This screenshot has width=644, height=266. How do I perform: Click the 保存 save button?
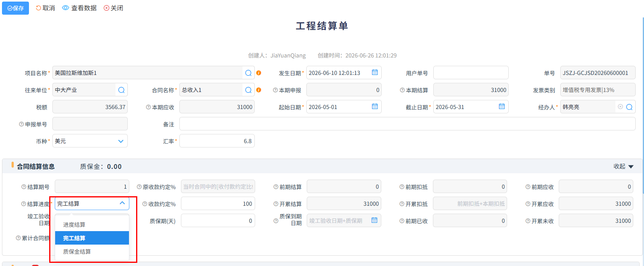click(15, 8)
